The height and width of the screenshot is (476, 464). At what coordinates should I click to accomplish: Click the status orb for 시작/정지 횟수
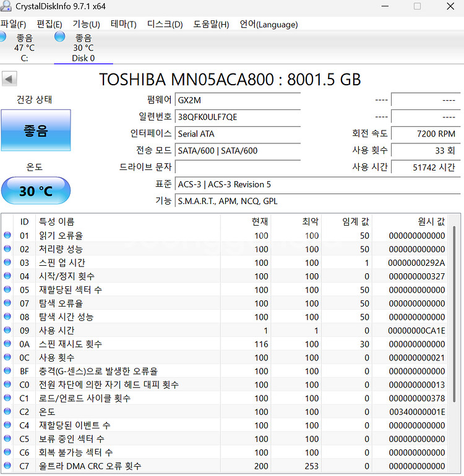point(7,276)
